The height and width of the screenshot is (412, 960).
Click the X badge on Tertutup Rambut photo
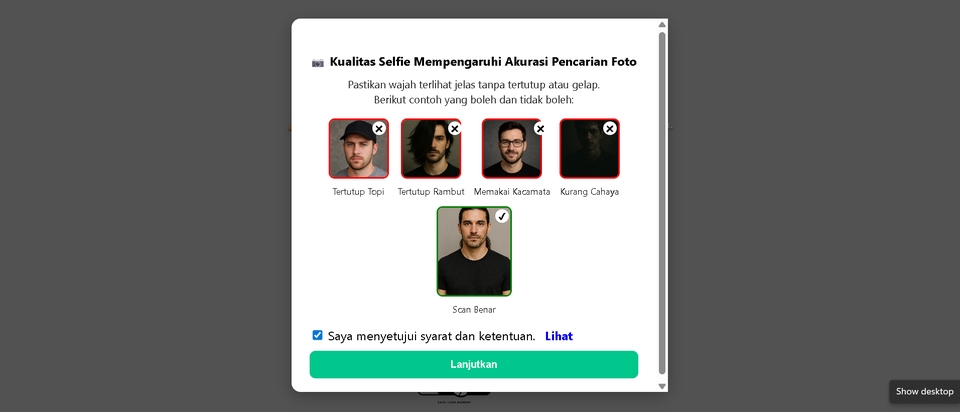pyautogui.click(x=454, y=129)
